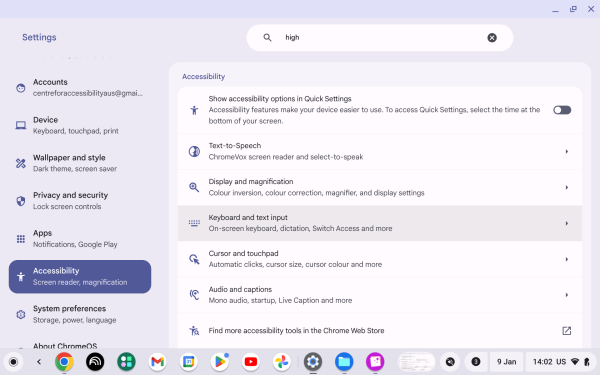
Task: Expand Text-to-Speech with its arrow
Action: tap(567, 152)
